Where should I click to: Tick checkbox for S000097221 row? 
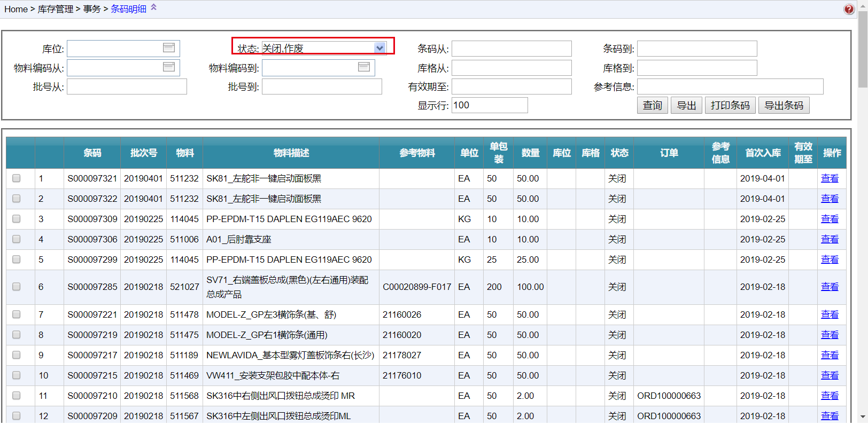point(17,314)
